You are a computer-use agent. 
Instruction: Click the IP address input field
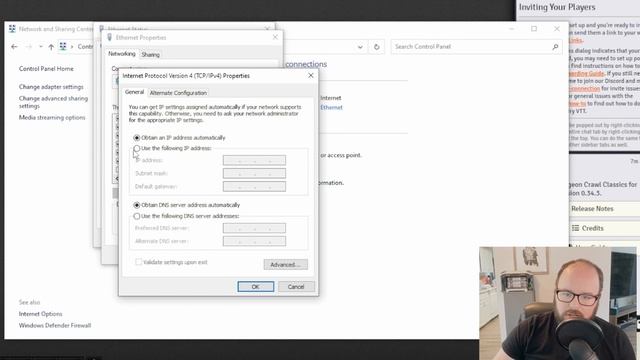[x=254, y=160]
